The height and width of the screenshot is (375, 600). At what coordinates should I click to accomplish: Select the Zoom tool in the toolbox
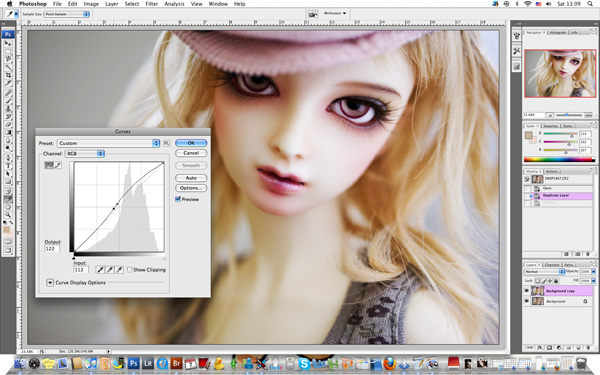pyautogui.click(x=8, y=215)
